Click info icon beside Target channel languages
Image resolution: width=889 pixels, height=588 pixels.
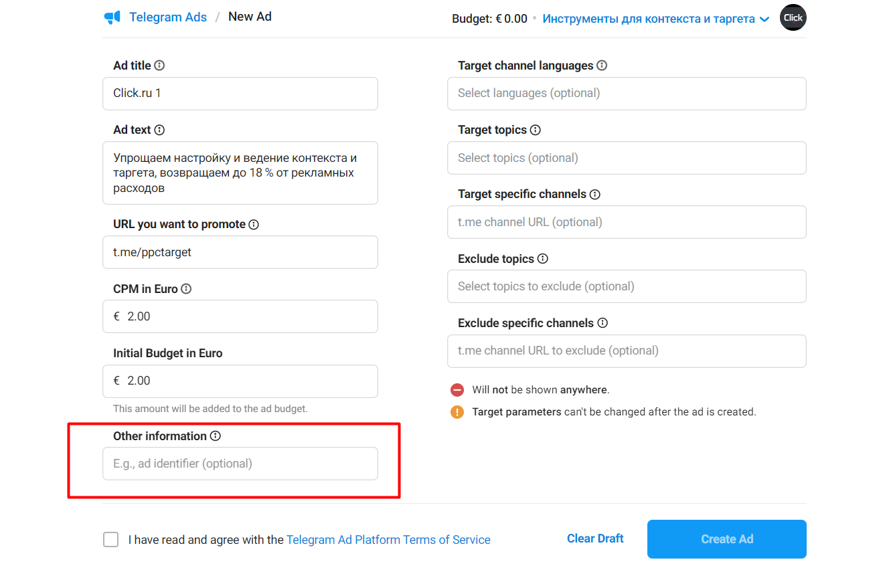point(602,66)
